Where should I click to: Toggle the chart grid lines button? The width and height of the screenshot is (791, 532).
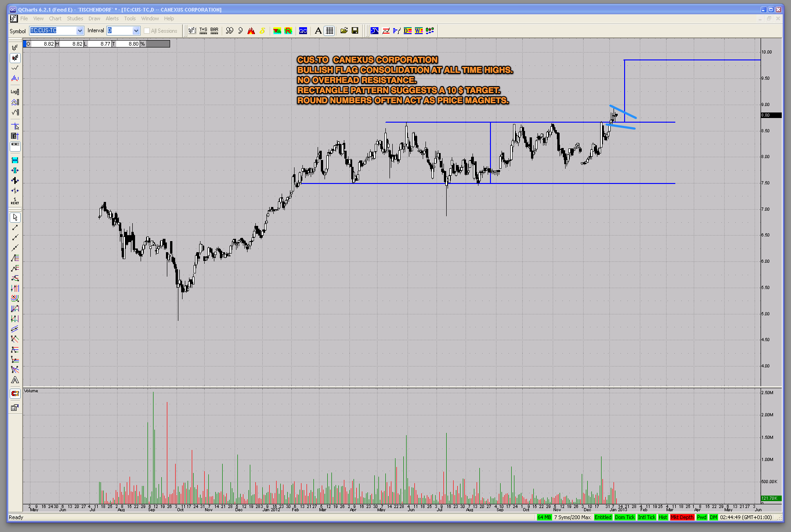329,31
